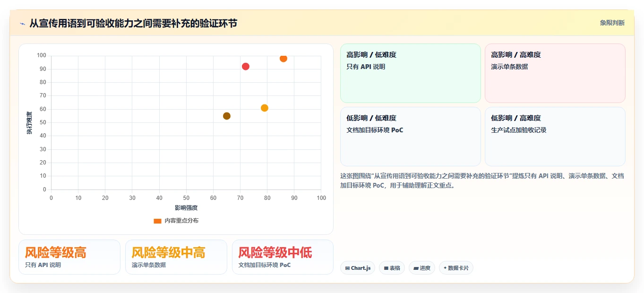Viewport: 644px width, 293px height.
Task: Click the topmost orange scatter point
Action: 283,58
